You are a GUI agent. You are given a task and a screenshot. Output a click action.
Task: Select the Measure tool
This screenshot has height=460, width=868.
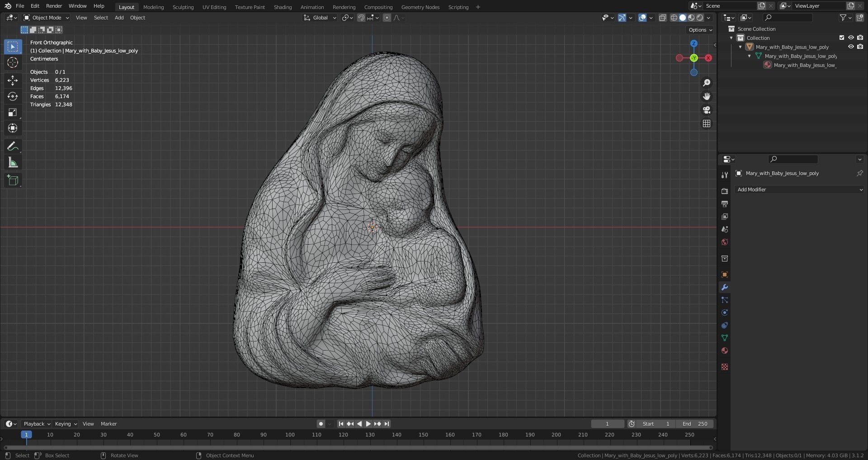pyautogui.click(x=13, y=162)
